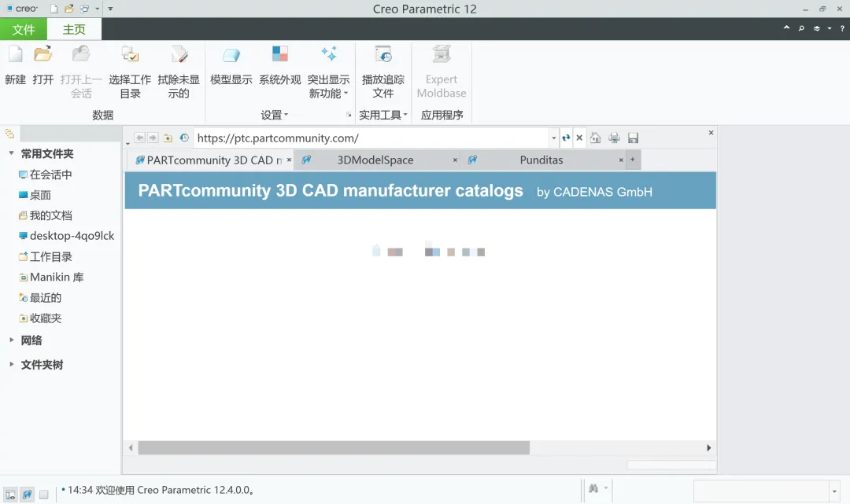Click the folder navigator icon above 常用文件夹
The height and width of the screenshot is (504, 850).
9,134
